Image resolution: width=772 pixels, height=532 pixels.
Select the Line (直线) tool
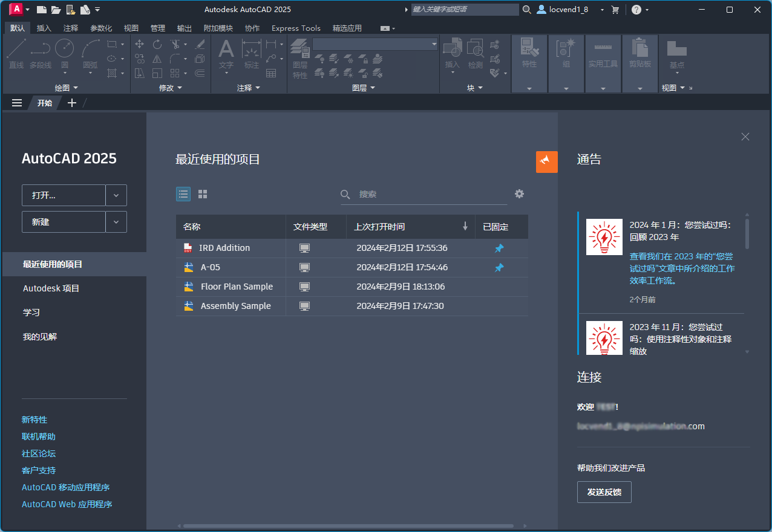pos(16,54)
